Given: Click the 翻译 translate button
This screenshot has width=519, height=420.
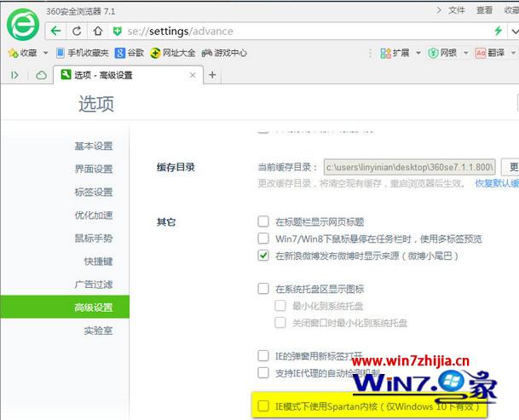Looking at the screenshot, I should 490,53.
